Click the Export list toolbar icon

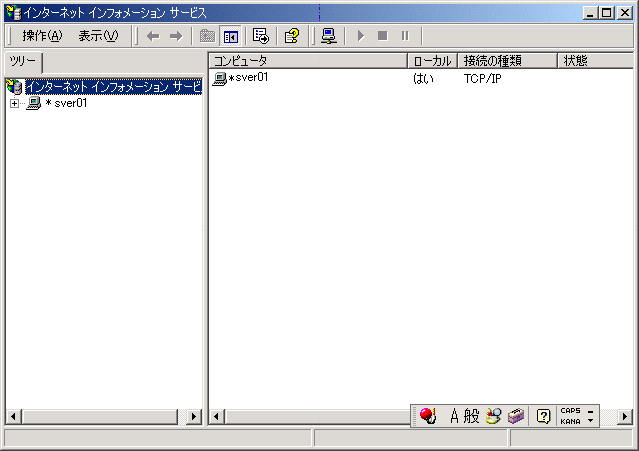[x=261, y=36]
